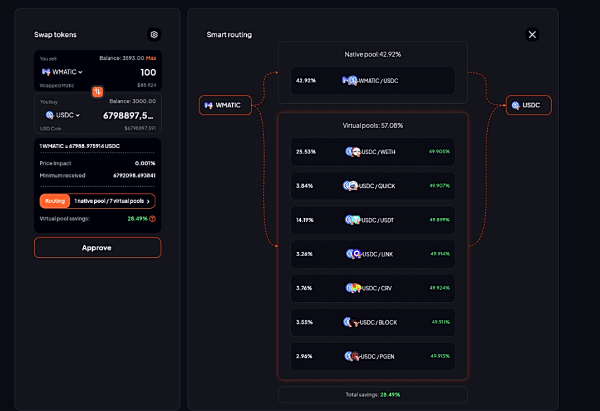600x411 pixels.
Task: Click the Price impact value 0.001%
Action: click(x=145, y=163)
